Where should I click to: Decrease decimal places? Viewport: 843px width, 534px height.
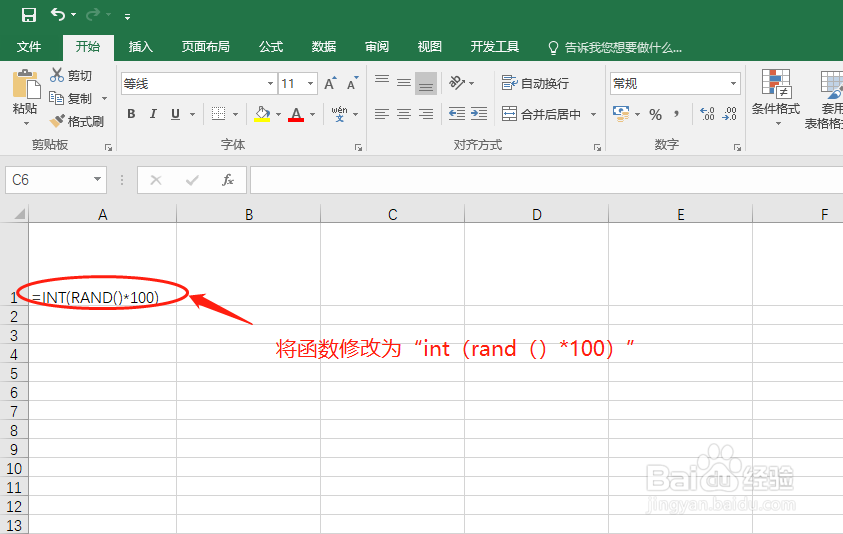point(730,114)
